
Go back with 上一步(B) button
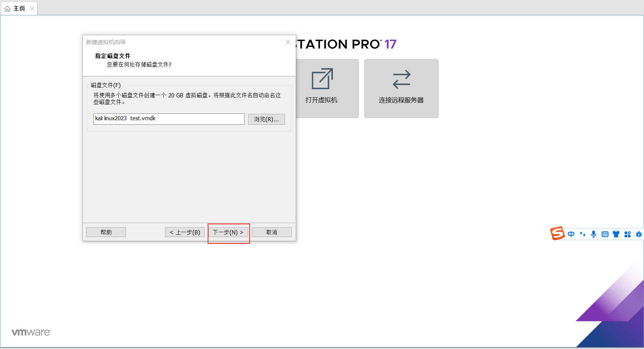click(x=185, y=232)
